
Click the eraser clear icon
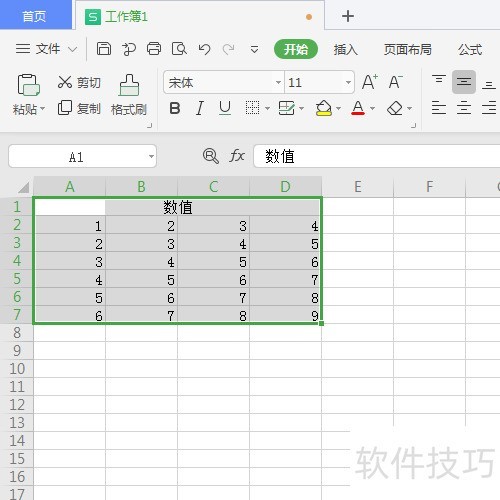point(395,108)
